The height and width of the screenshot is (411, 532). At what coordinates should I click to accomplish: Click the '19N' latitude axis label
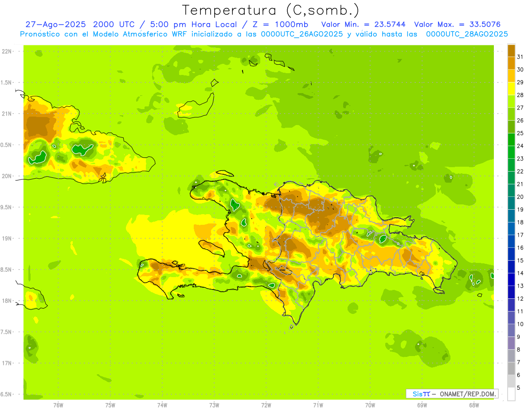7,239
